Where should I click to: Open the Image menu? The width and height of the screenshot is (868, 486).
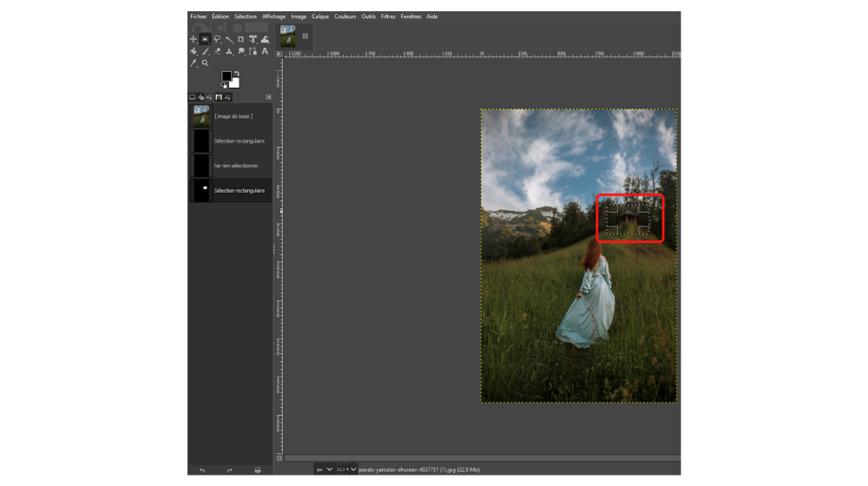pos(299,16)
